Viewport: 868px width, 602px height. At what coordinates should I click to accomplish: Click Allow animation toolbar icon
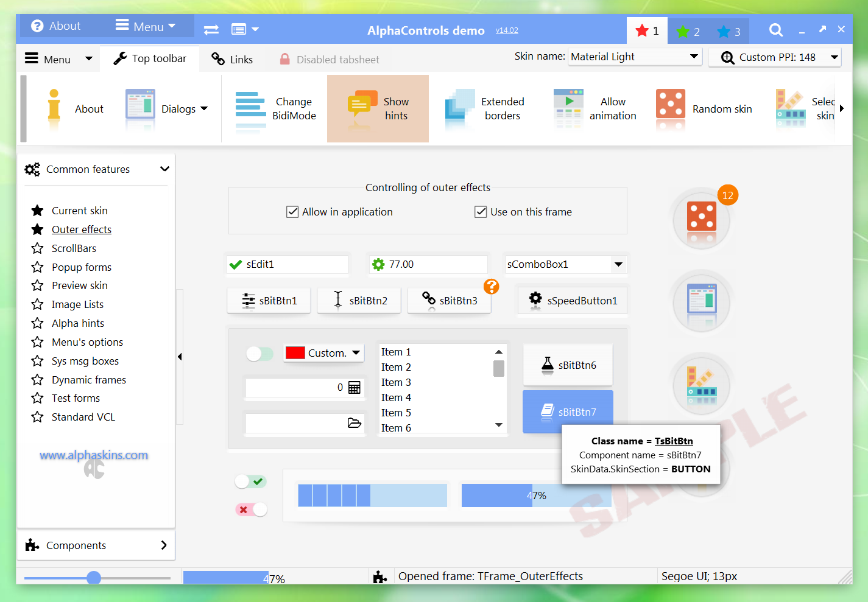pyautogui.click(x=568, y=109)
